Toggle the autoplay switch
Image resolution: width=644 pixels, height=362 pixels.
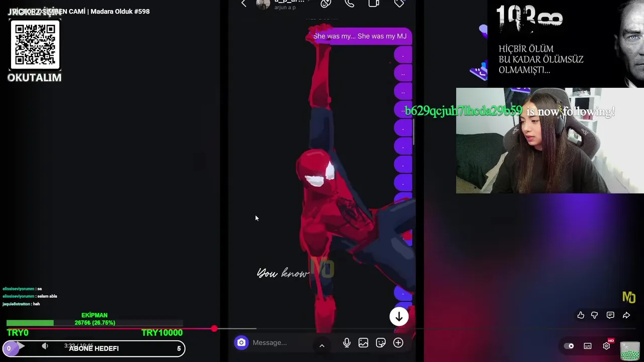(x=569, y=346)
